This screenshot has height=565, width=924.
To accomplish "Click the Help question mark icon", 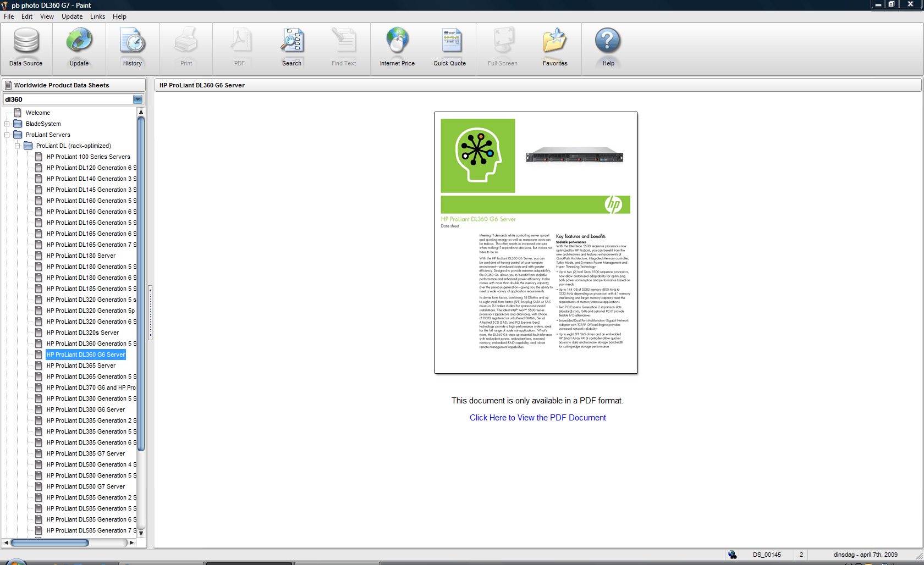I will pos(608,41).
